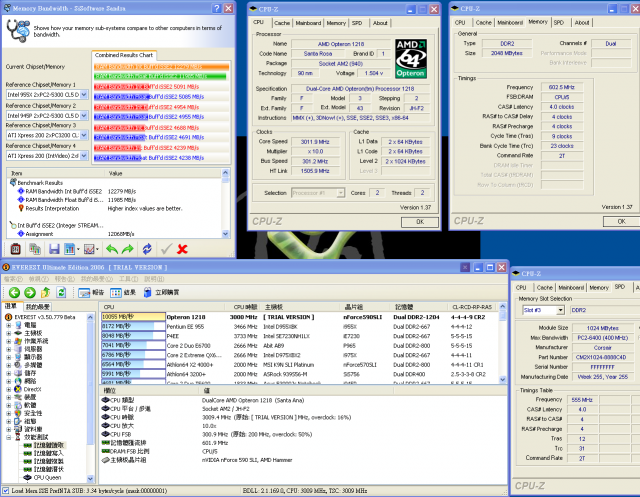Click the blue refresh arrows icon in Sandra
Viewport: 640px width, 497px height.
[x=147, y=249]
